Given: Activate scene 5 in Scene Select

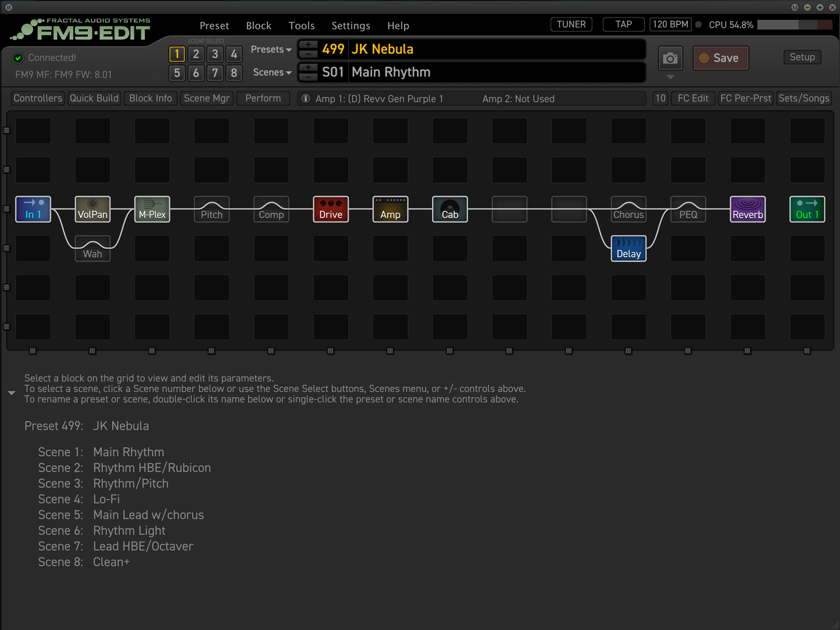Looking at the screenshot, I should tap(177, 73).
